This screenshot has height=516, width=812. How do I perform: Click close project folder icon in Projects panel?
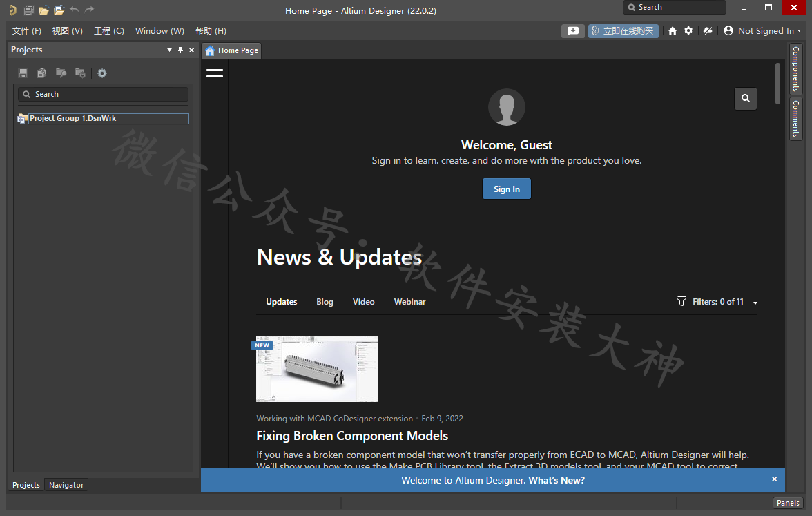(80, 73)
